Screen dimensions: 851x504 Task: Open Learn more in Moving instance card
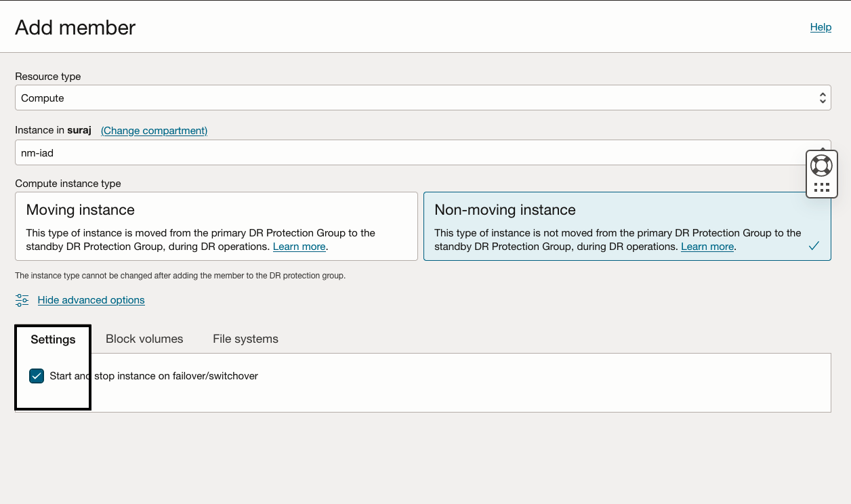click(x=299, y=247)
